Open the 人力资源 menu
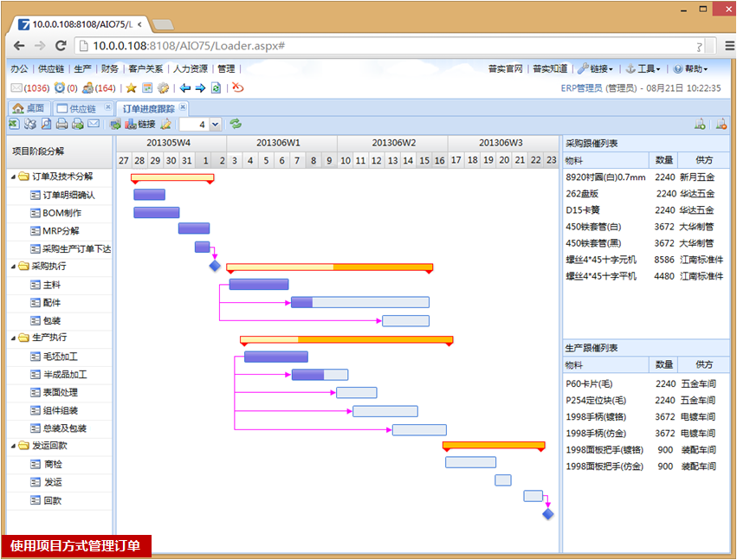The width and height of the screenshot is (737, 560). pos(190,69)
